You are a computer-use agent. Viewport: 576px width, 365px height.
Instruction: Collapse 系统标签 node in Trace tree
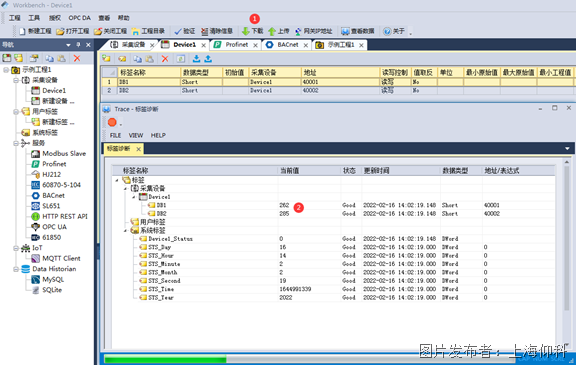coord(126,231)
